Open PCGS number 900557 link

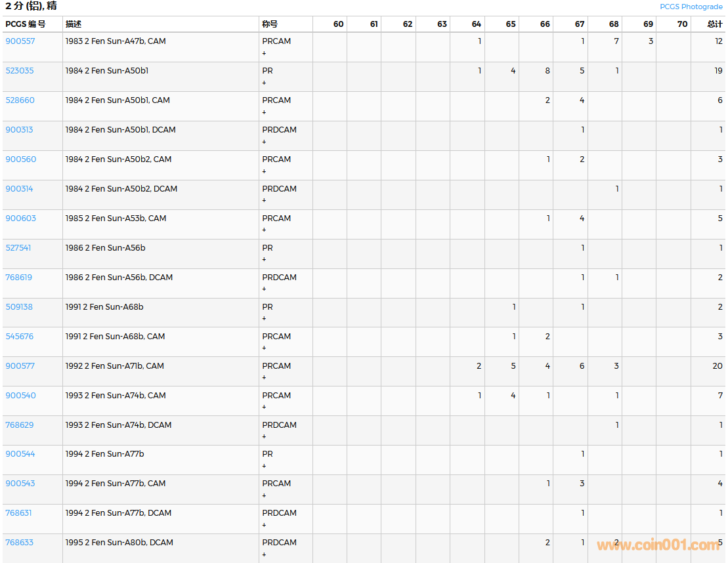(x=20, y=41)
